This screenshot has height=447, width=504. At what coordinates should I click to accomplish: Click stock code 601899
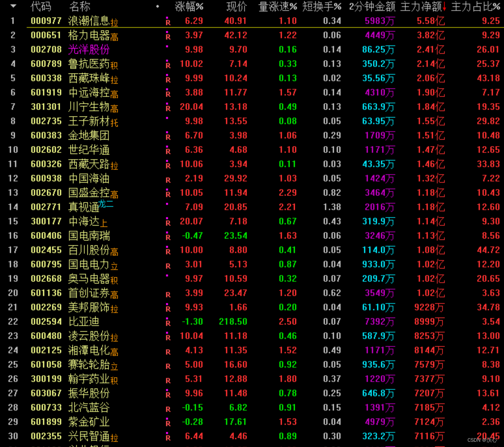coord(46,422)
